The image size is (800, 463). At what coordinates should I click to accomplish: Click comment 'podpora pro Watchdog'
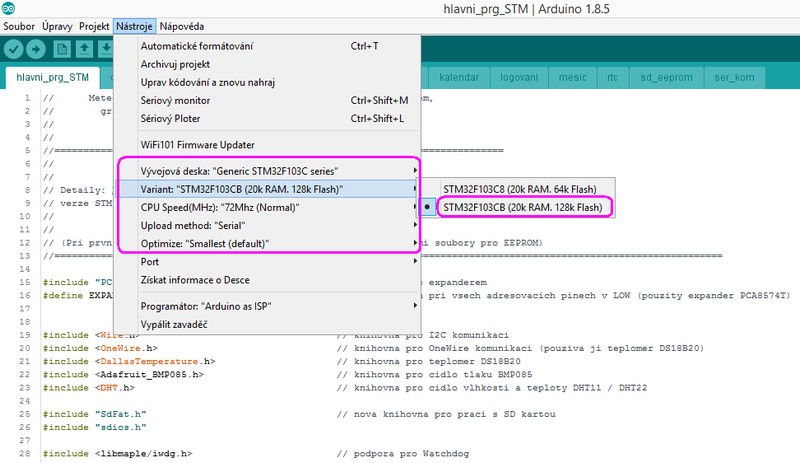(403, 453)
